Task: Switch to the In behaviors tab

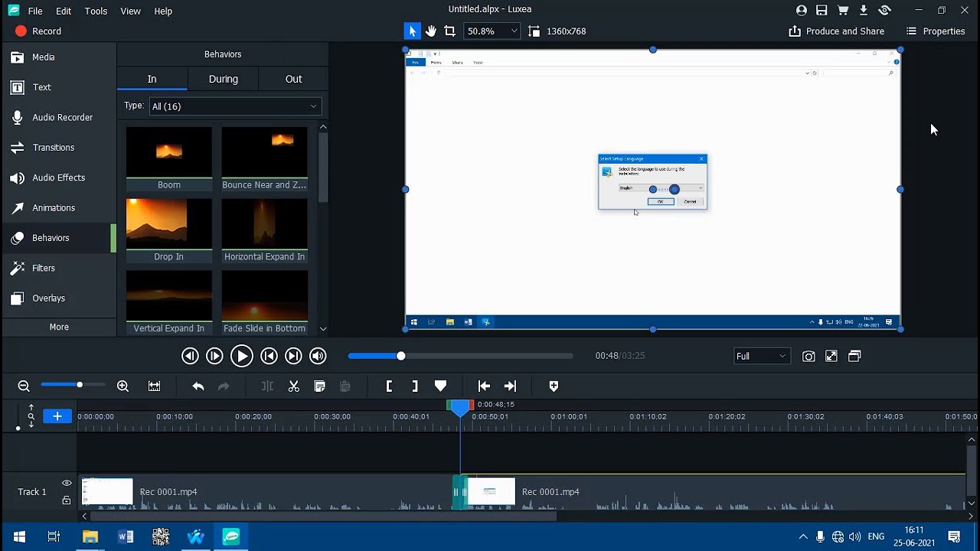Action: 152,79
